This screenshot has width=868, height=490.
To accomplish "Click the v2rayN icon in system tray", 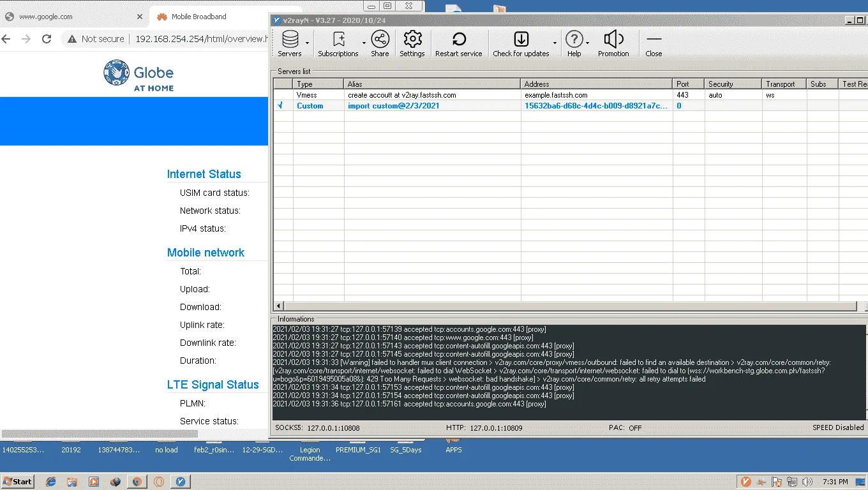I will (746, 482).
